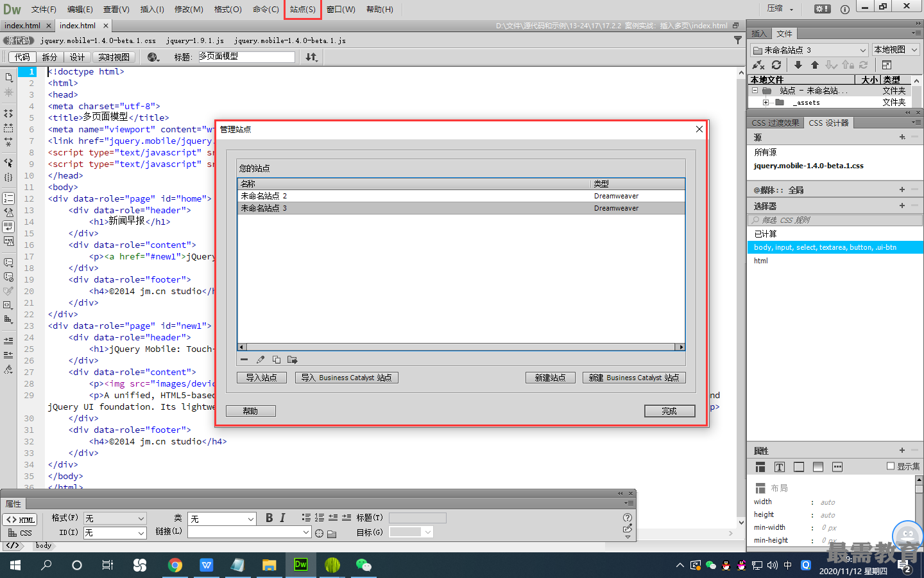
Task: Open Chrome from the Windows taskbar
Action: point(175,565)
